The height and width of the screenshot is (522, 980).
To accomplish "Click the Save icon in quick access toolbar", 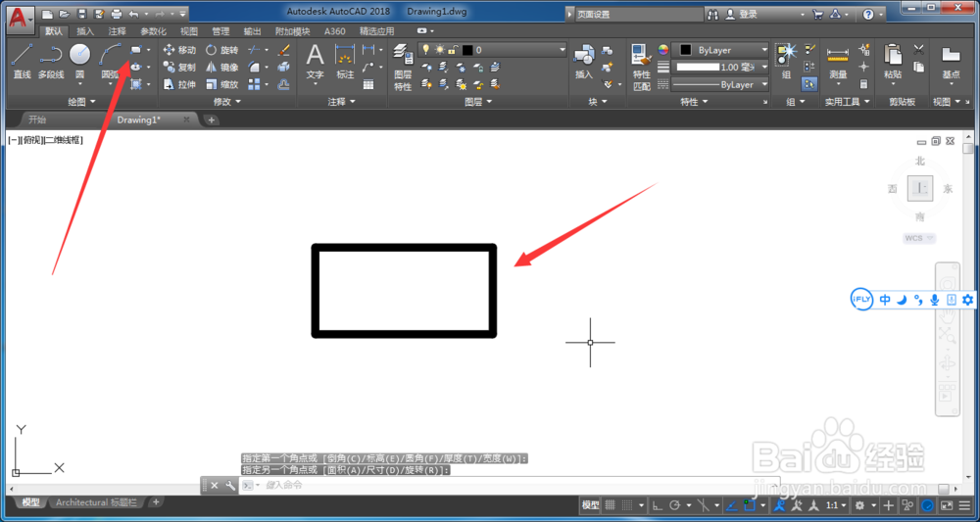I will (81, 14).
